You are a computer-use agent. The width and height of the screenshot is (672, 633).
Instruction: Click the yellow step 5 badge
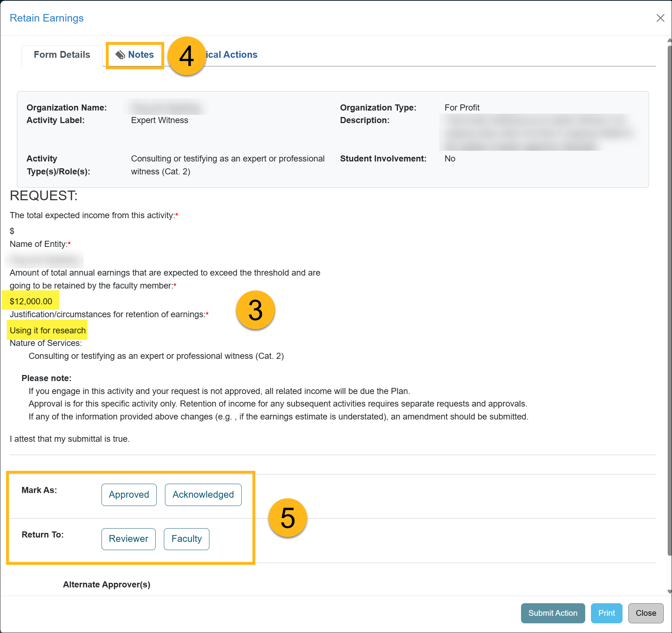coord(288,518)
